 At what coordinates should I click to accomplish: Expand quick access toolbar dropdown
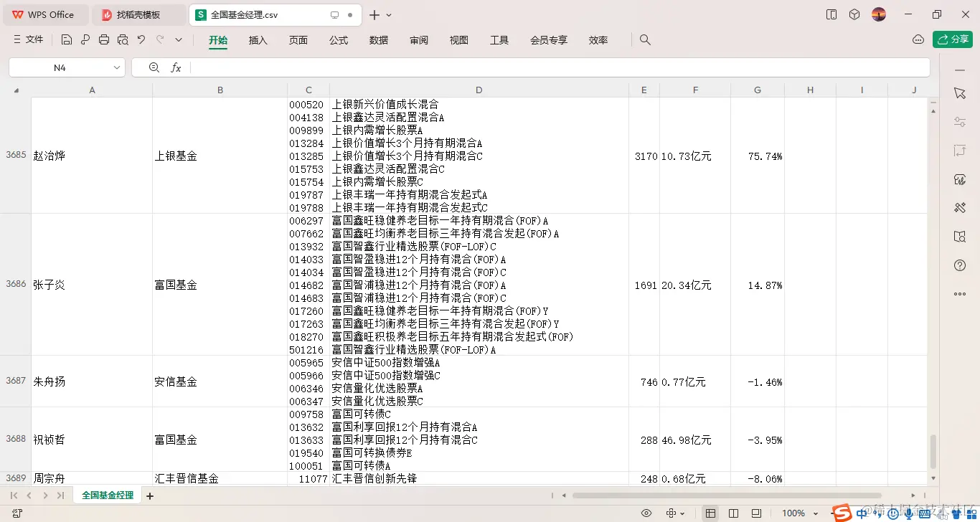(179, 40)
